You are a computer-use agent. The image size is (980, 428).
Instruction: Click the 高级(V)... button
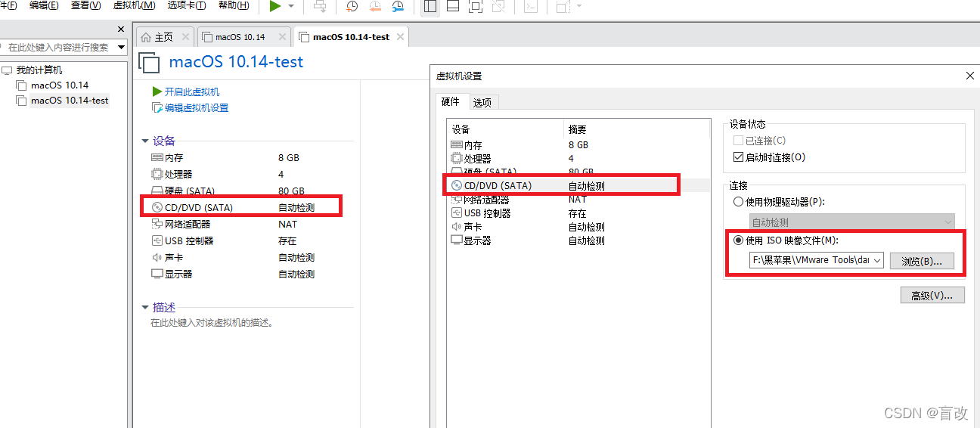pyautogui.click(x=932, y=295)
